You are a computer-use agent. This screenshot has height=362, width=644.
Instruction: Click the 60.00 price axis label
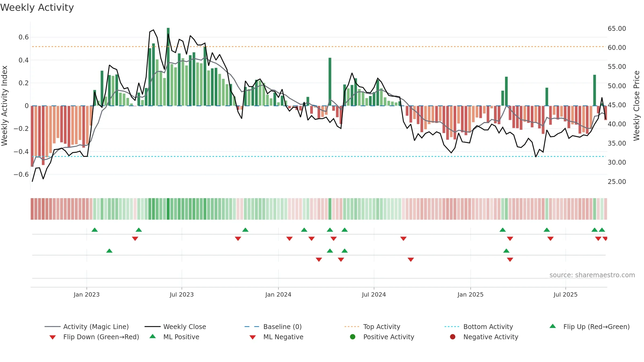click(x=617, y=48)
